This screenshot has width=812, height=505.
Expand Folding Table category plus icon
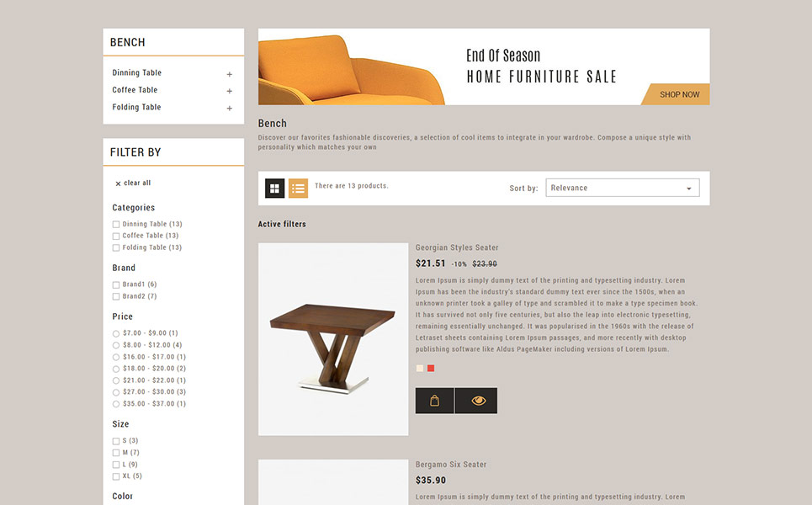tap(230, 109)
